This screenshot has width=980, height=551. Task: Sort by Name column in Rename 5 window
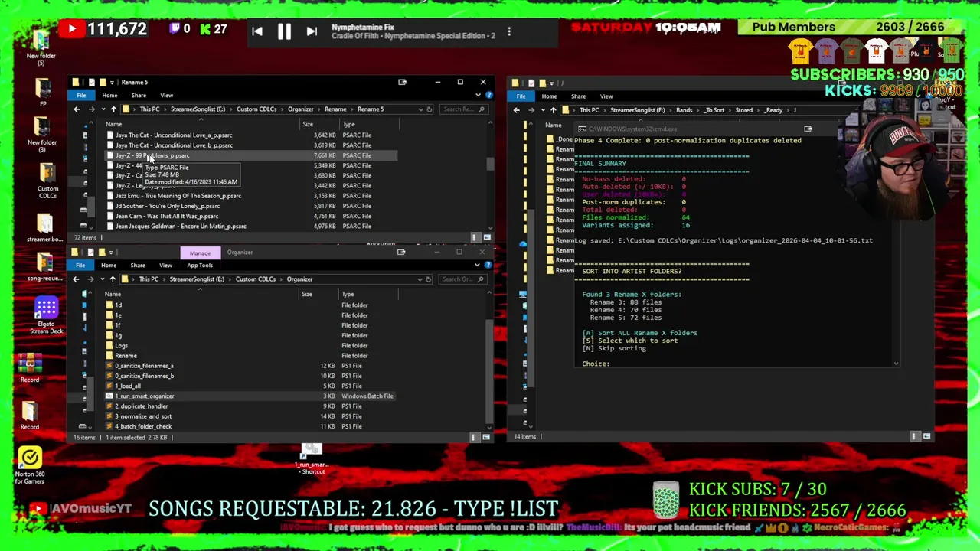113,124
